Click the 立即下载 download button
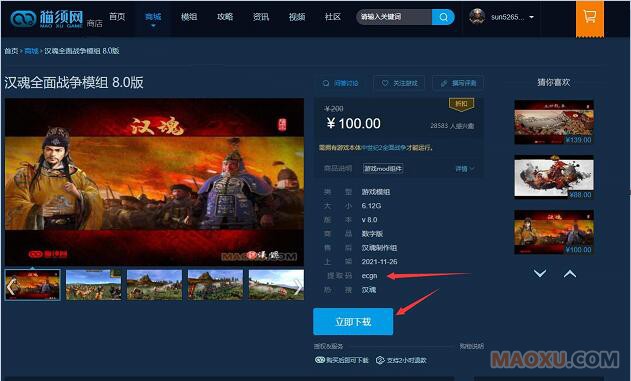The width and height of the screenshot is (631, 381). pyautogui.click(x=353, y=321)
